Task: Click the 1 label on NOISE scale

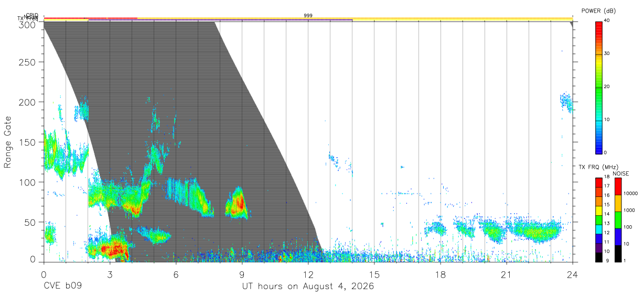Action: coord(625,260)
